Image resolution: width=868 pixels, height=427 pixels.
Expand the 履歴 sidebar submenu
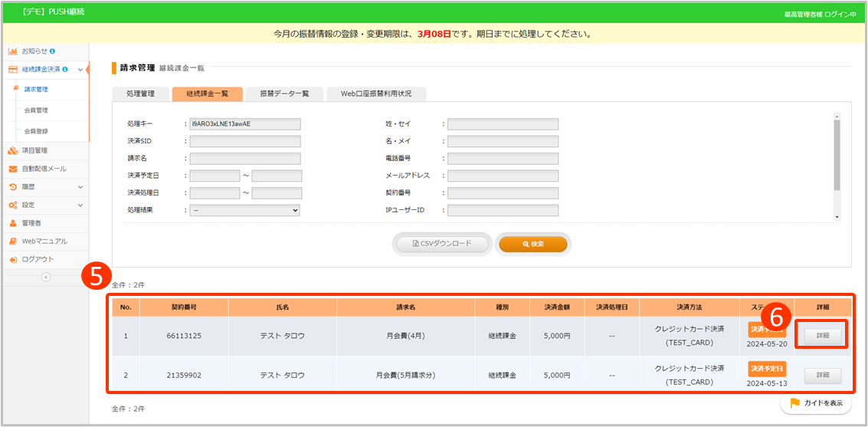pos(80,187)
